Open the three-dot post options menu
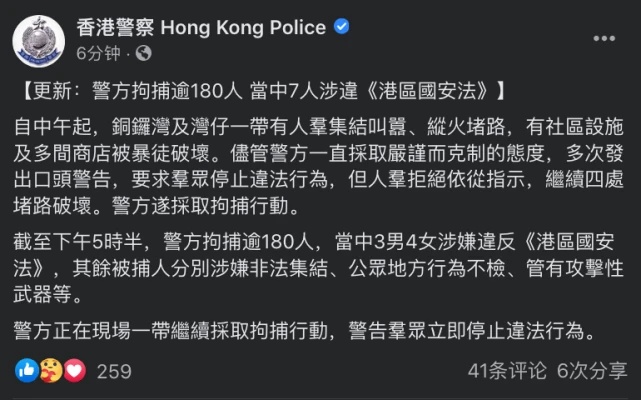 point(604,38)
